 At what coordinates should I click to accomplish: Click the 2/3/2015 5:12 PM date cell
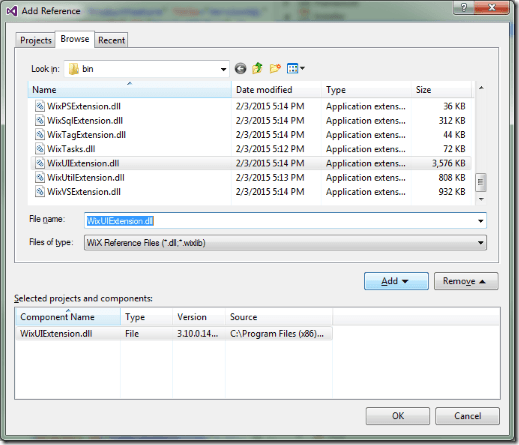pyautogui.click(x=270, y=149)
